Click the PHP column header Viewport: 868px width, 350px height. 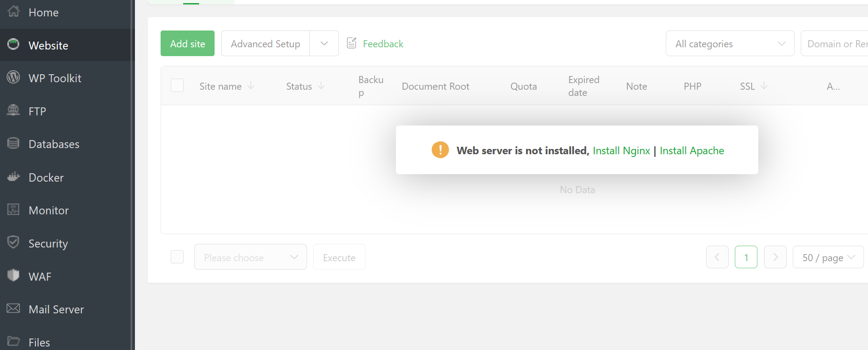click(x=692, y=86)
